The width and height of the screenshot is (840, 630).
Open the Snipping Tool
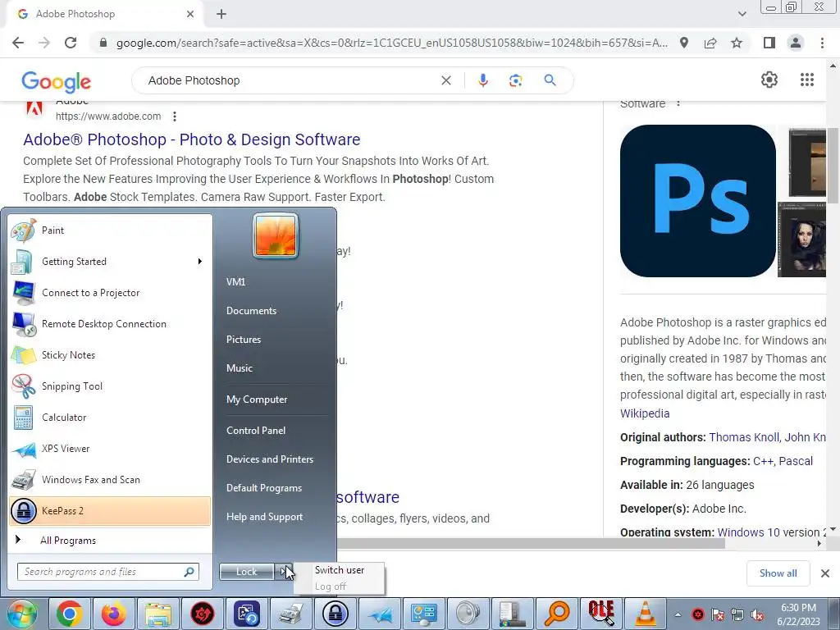coord(110,386)
